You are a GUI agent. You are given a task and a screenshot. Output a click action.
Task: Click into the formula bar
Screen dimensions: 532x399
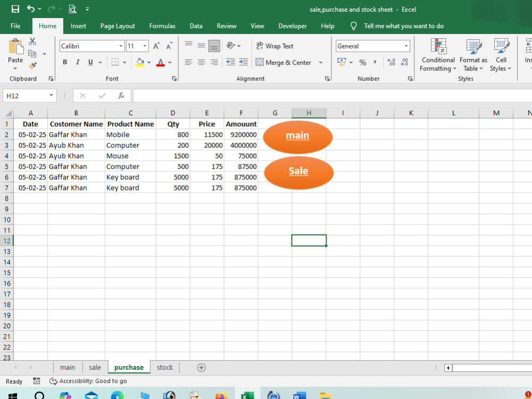[332, 96]
